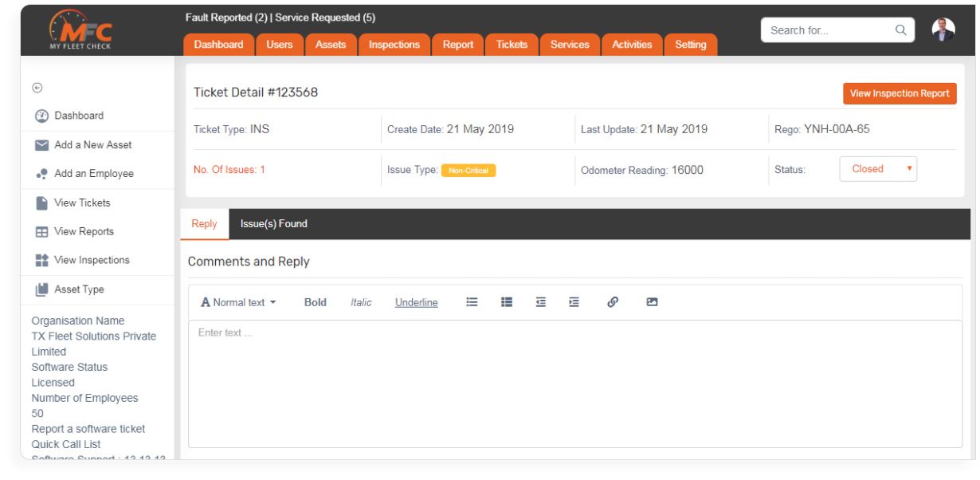Expand the Normal text style dropdown
This screenshot has width=980, height=480.
coord(238,302)
